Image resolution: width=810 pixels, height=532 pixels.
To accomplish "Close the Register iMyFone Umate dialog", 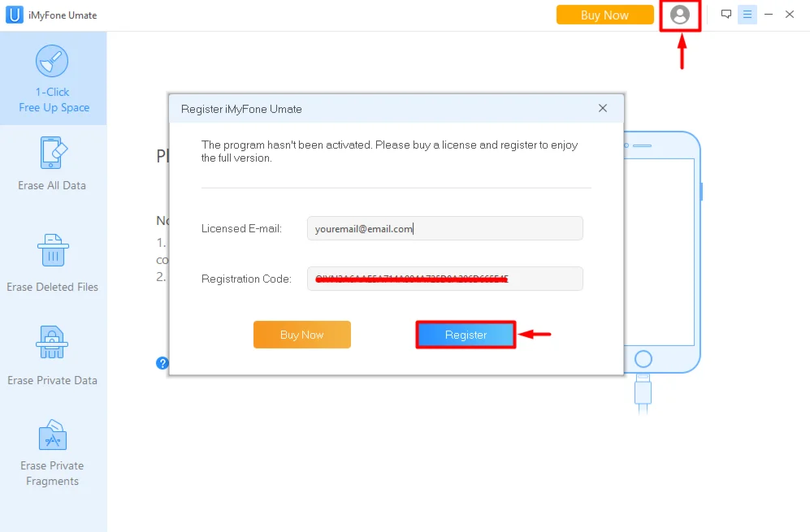I will [x=602, y=109].
